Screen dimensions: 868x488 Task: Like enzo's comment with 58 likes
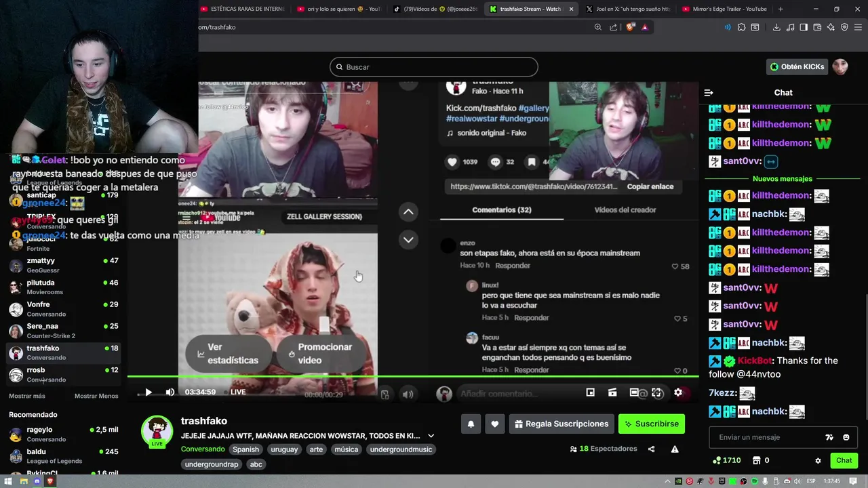[675, 266]
